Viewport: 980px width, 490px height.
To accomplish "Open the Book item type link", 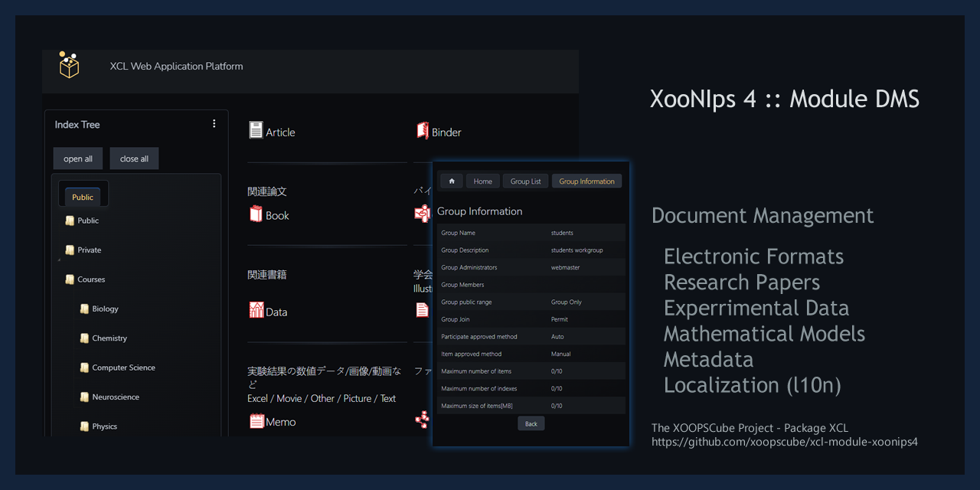I will pos(277,216).
